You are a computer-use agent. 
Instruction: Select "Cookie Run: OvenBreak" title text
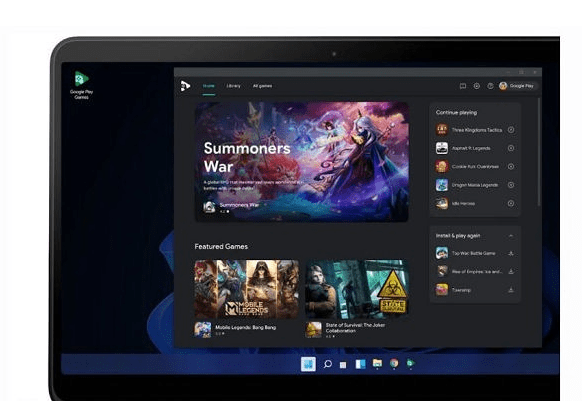(475, 166)
